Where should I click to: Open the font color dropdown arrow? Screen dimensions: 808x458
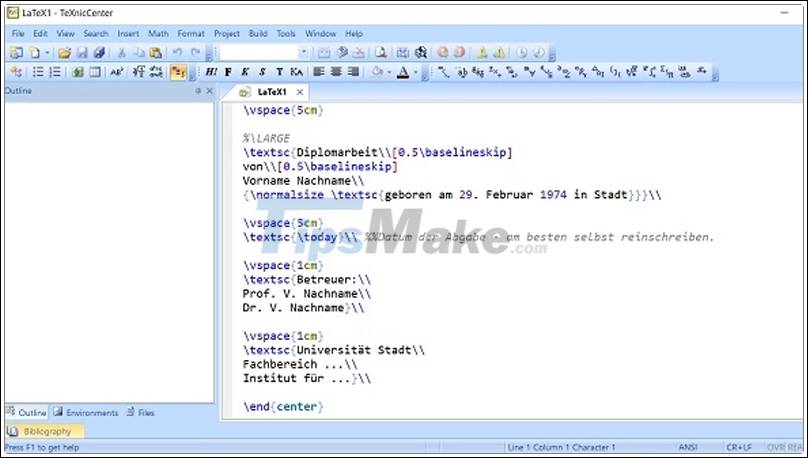[x=415, y=72]
